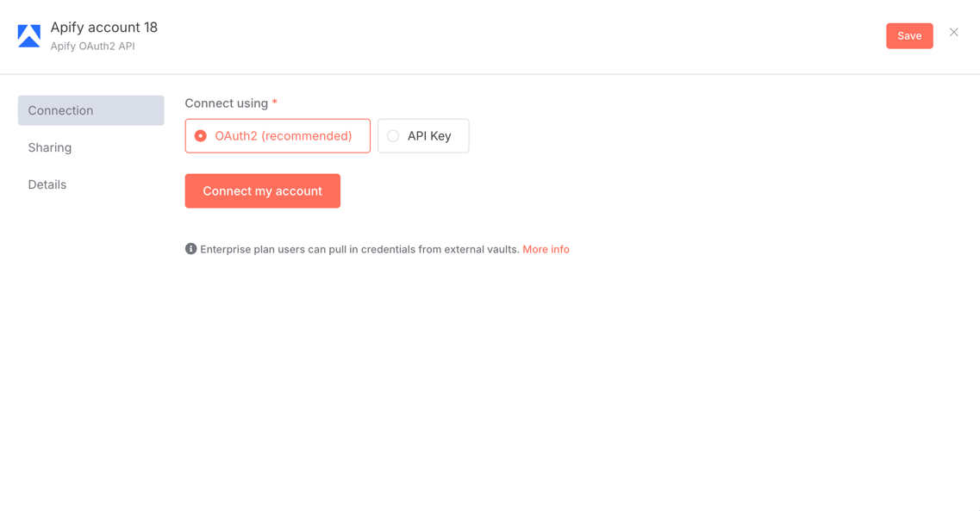Dismiss the dialog with the X
This screenshot has width=980, height=511.
[953, 32]
